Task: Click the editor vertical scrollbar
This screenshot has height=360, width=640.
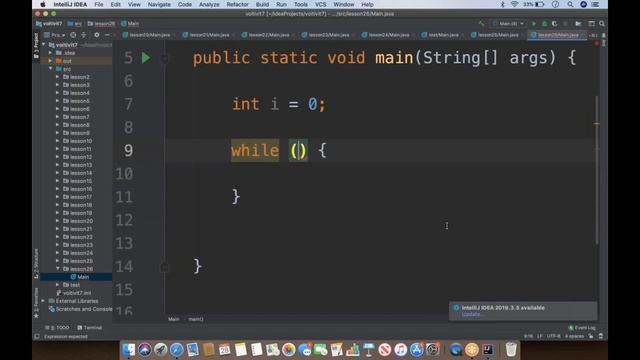Action: click(x=596, y=169)
